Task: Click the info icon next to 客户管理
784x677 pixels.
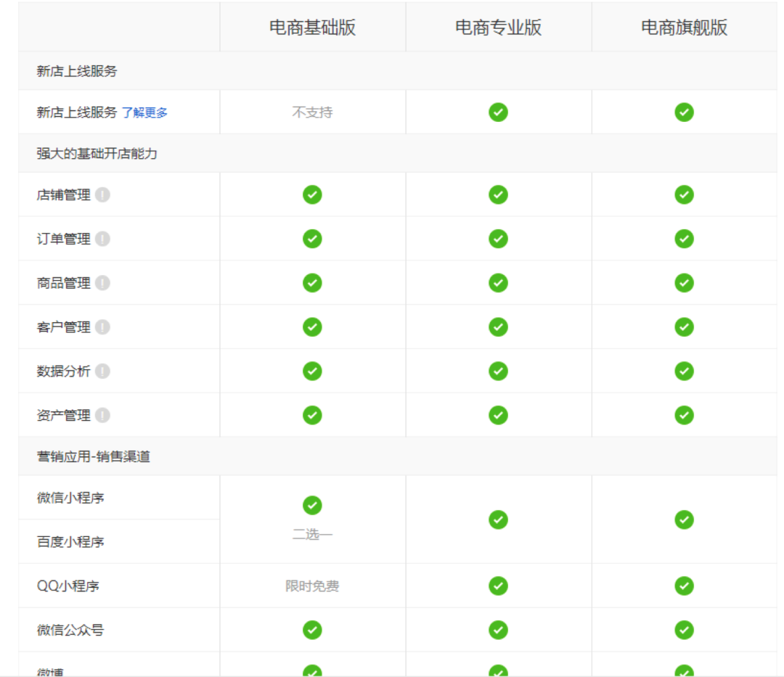Action: point(102,327)
